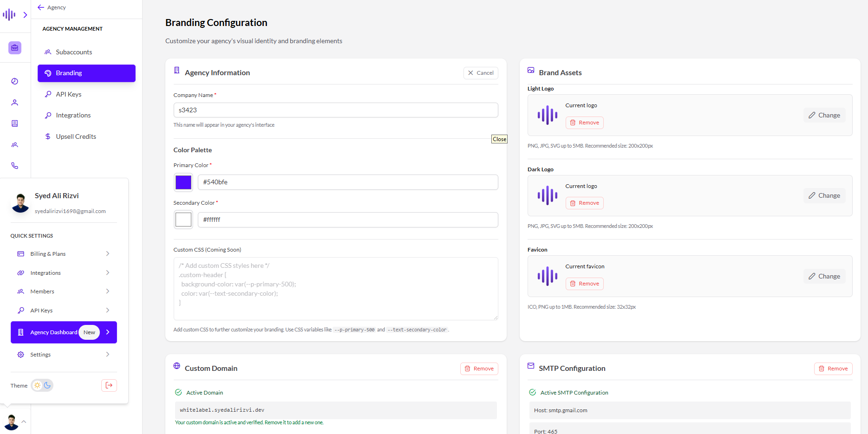
Task: Expand the Settings quick setting
Action: [64, 354]
